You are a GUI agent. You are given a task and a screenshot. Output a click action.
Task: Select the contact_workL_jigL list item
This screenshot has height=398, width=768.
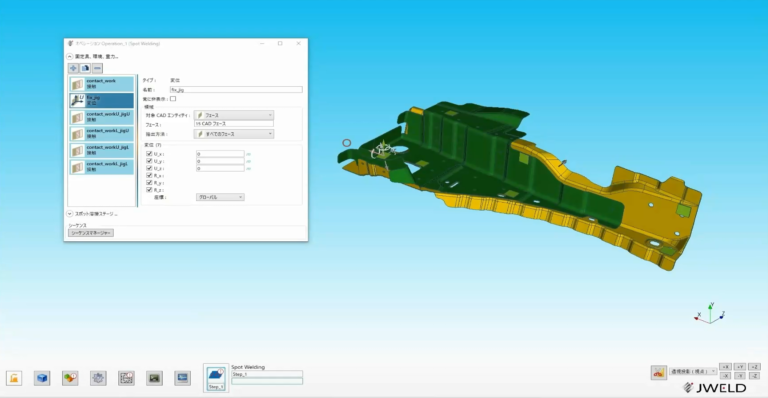pos(101,167)
